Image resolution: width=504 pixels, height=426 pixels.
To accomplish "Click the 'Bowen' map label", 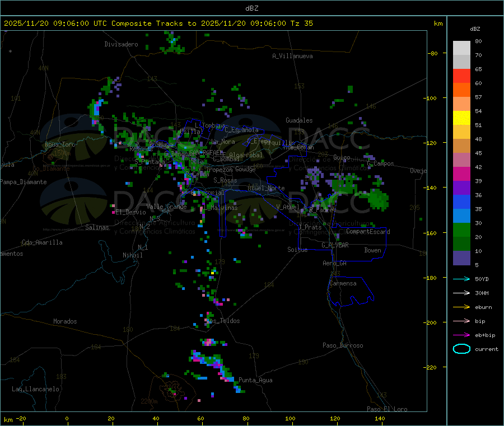I will click(373, 250).
